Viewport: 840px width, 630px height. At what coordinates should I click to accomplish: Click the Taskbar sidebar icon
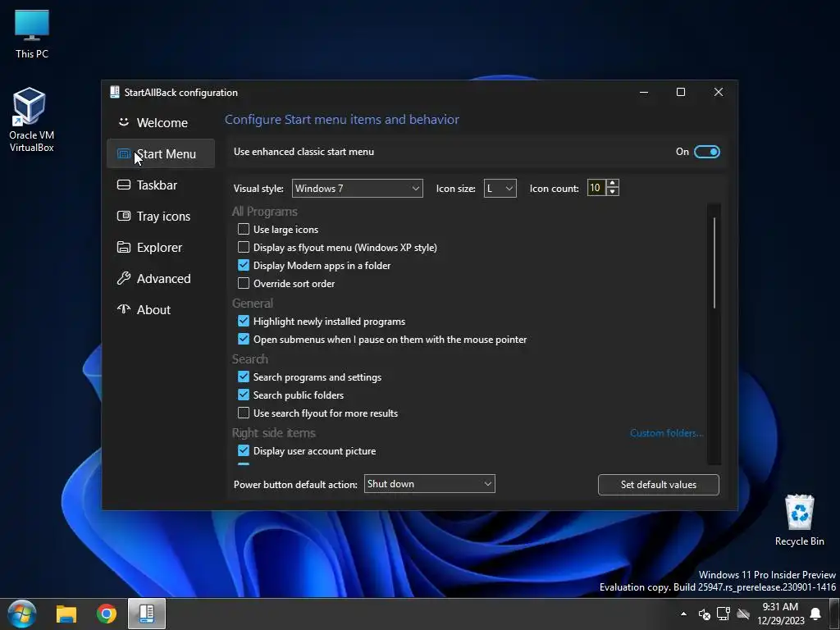click(x=124, y=185)
